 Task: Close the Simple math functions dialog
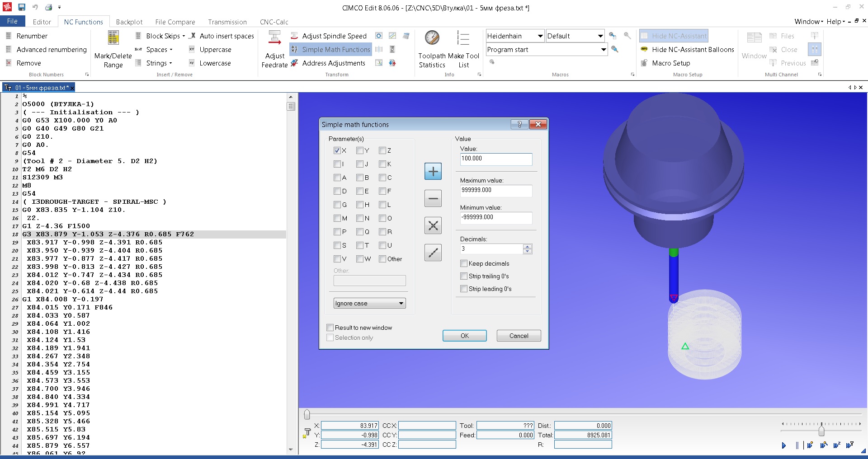tap(538, 124)
